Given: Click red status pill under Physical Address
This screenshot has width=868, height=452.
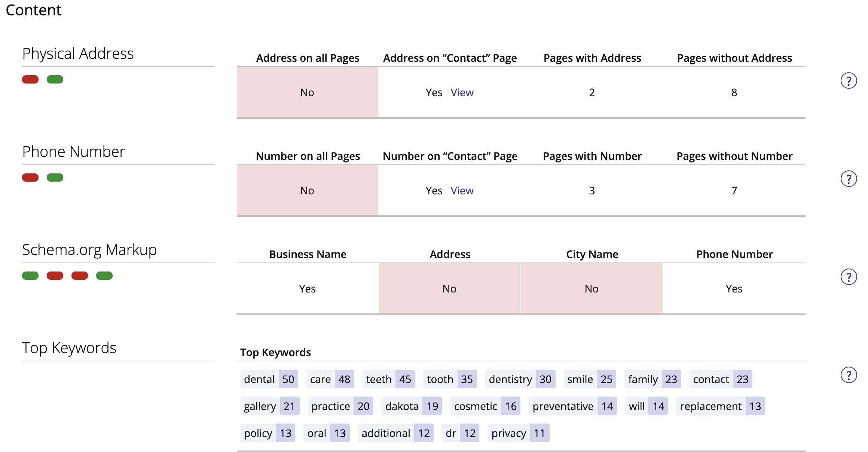Looking at the screenshot, I should pyautogui.click(x=30, y=79).
